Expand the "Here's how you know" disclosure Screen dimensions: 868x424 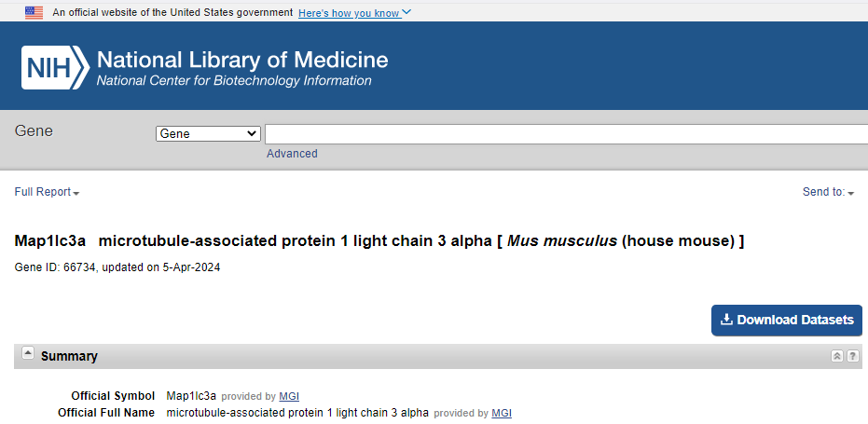pyautogui.click(x=354, y=13)
